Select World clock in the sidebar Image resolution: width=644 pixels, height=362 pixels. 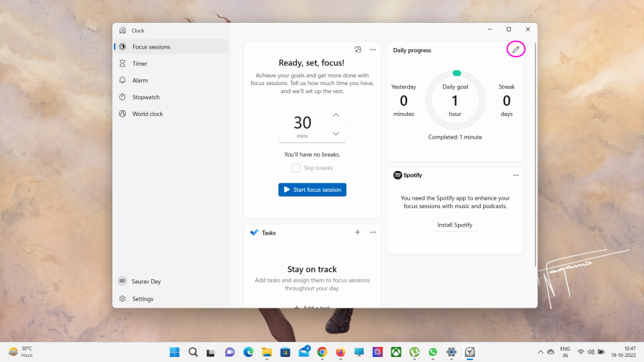[x=147, y=114]
